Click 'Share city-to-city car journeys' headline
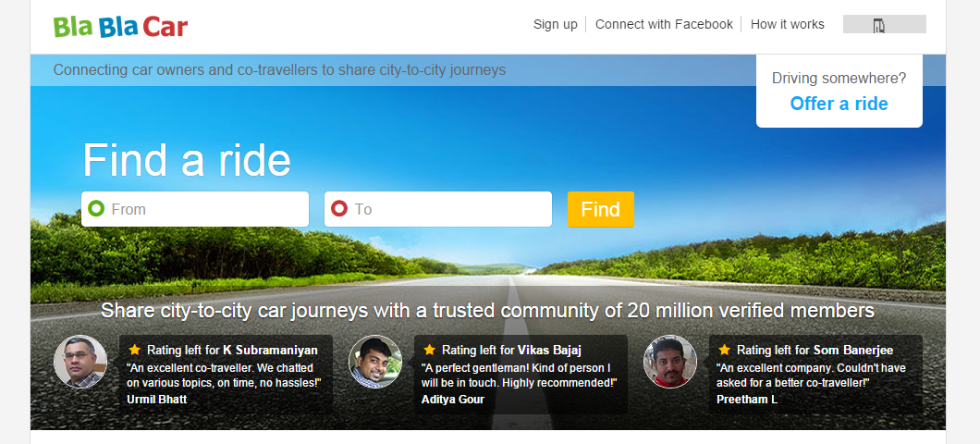The height and width of the screenshot is (444, 980). coord(487,310)
